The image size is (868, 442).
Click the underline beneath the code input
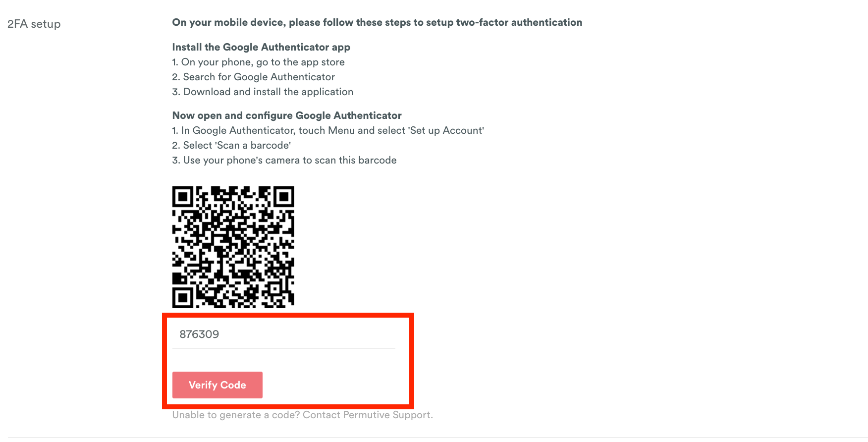click(283, 348)
